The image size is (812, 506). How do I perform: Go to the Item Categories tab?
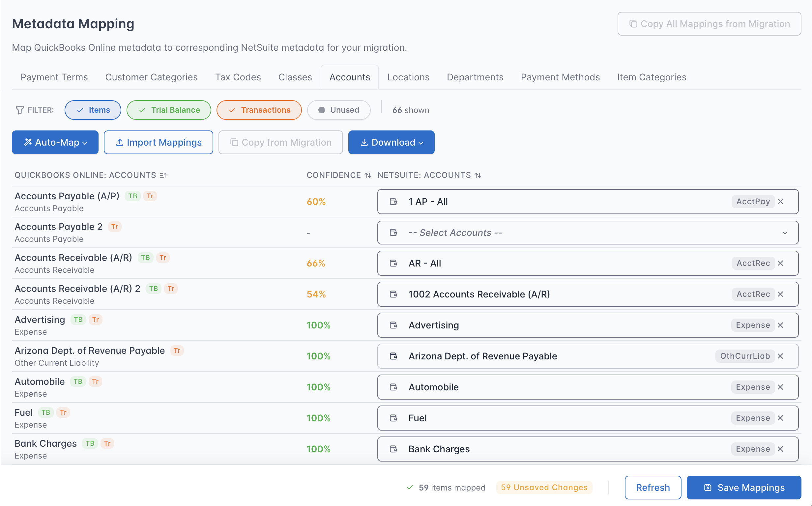652,77
